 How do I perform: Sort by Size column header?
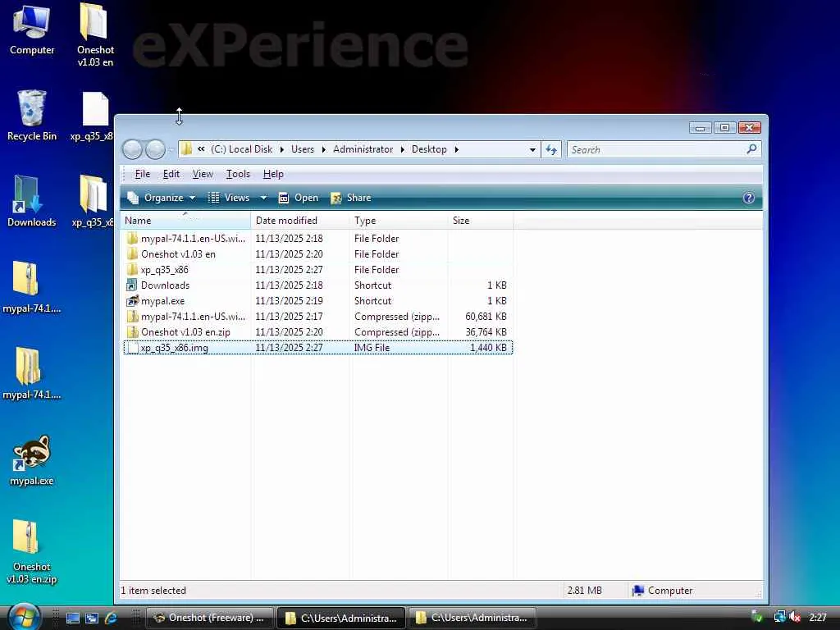tap(481, 220)
